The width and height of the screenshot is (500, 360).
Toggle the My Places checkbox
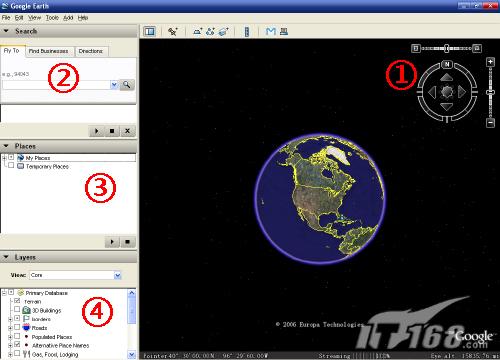(x=11, y=157)
